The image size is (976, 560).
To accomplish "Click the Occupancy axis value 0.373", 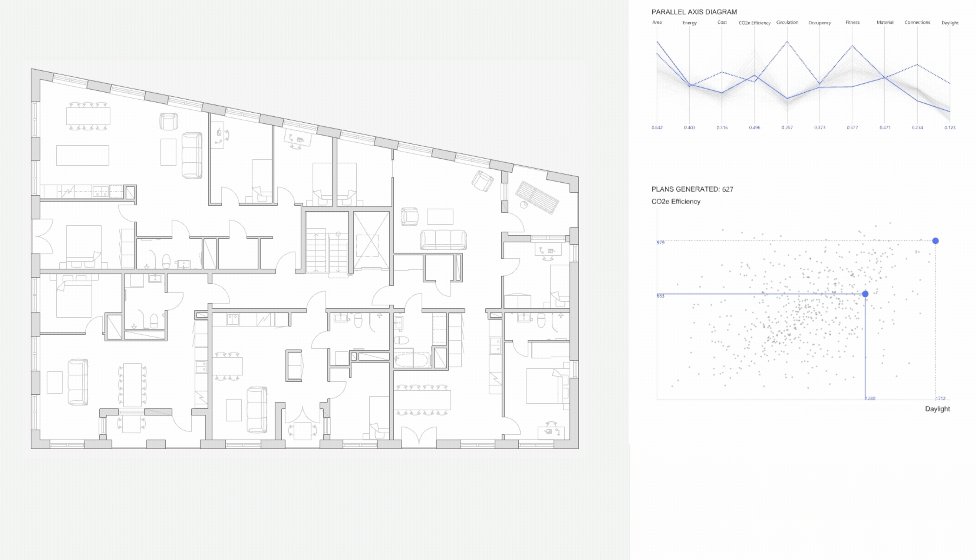I will [x=820, y=128].
